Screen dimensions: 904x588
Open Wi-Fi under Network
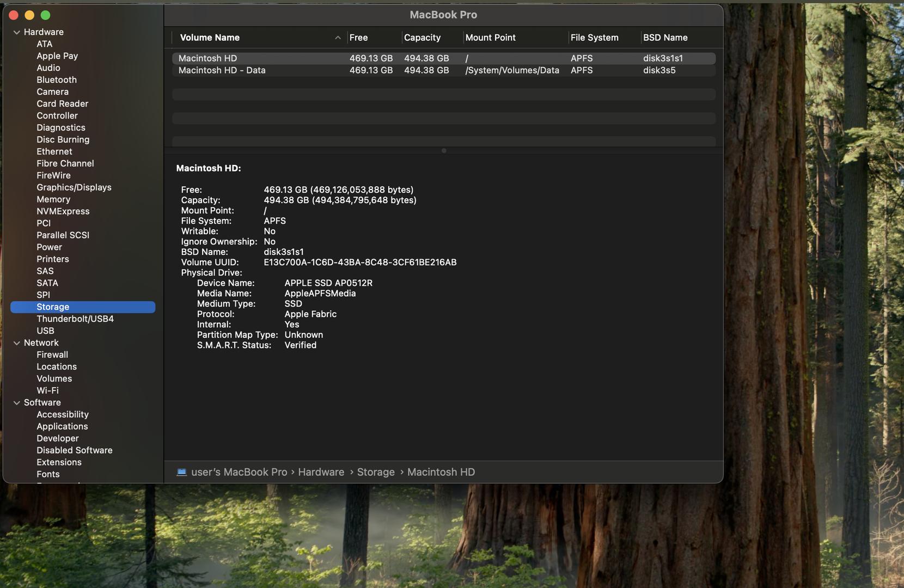[48, 391]
